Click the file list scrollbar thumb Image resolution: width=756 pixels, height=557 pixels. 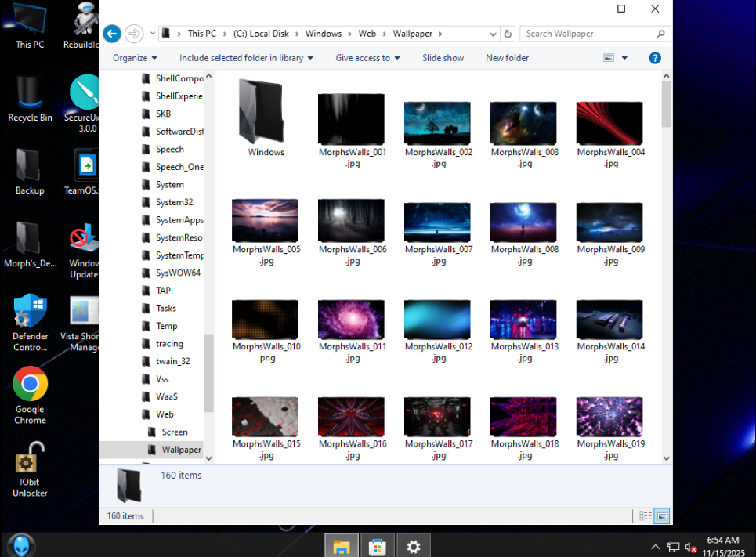(667, 103)
